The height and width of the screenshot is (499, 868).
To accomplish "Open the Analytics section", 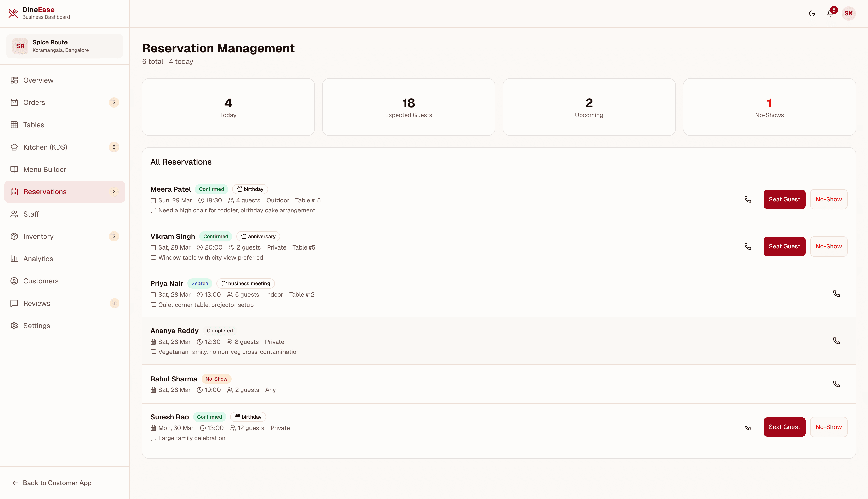I will [38, 258].
